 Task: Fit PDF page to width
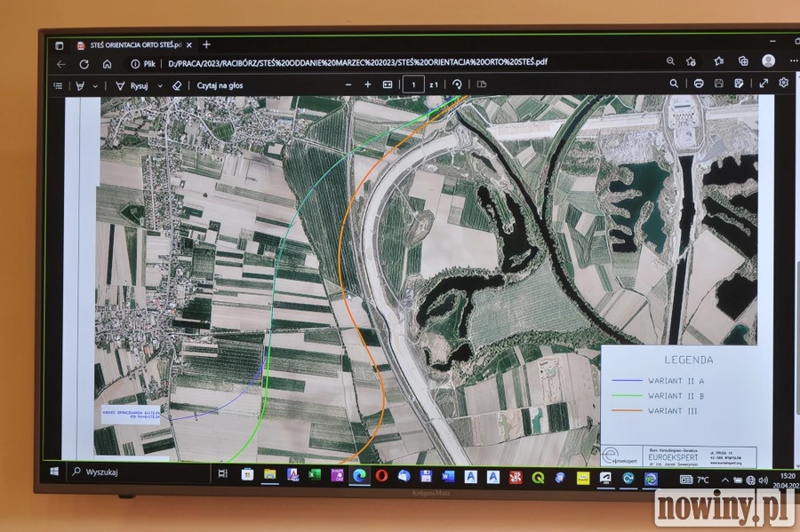click(x=388, y=84)
